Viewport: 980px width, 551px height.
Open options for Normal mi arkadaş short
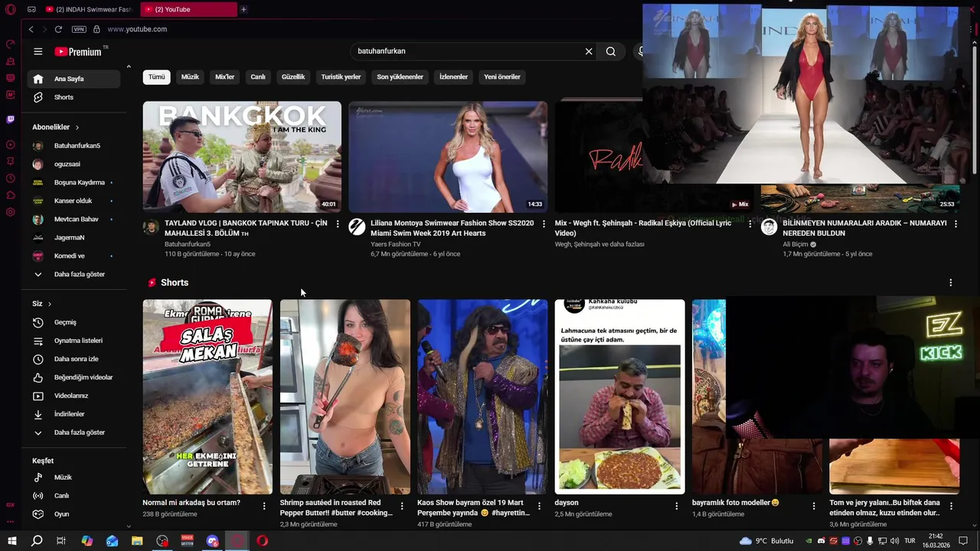(x=264, y=506)
